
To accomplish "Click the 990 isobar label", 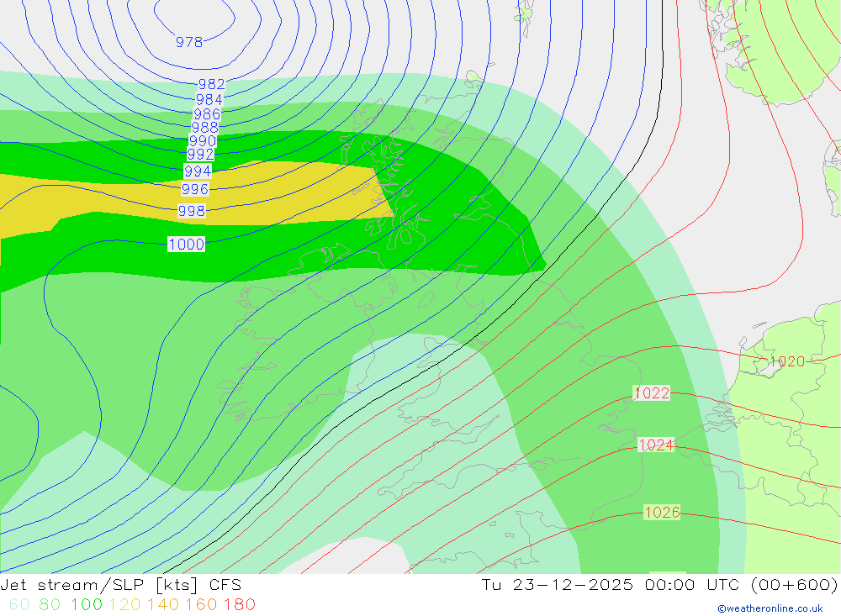I will point(203,141).
